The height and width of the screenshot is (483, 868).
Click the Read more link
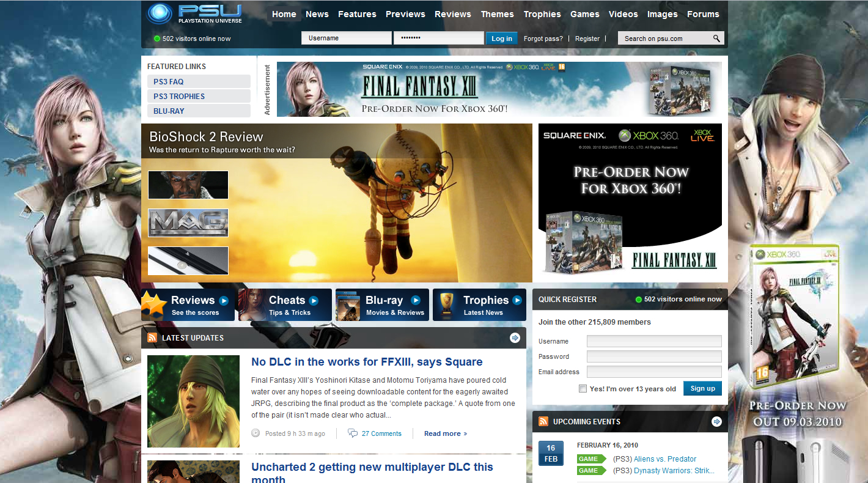click(446, 433)
